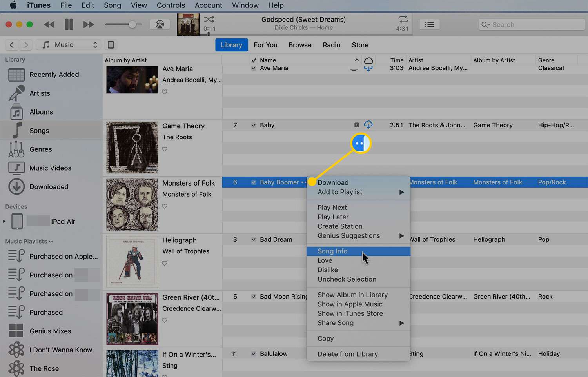Switch to the For You tab
The image size is (588, 377).
(x=265, y=45)
